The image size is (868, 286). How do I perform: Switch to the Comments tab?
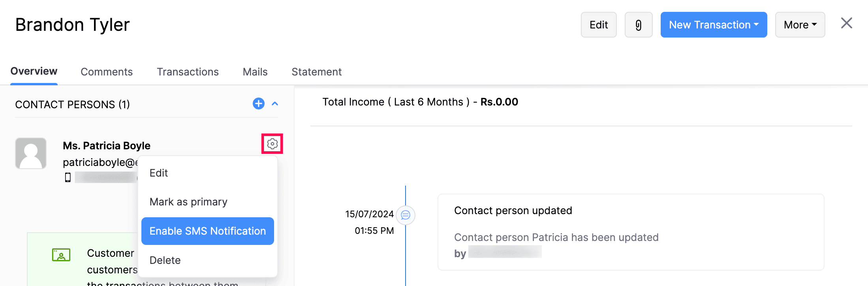107,72
